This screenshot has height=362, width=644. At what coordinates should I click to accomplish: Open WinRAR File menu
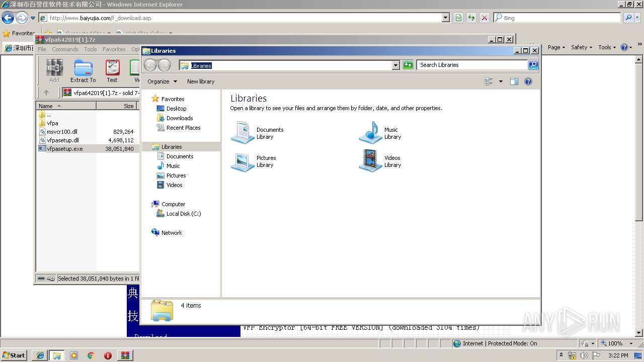pyautogui.click(x=42, y=49)
